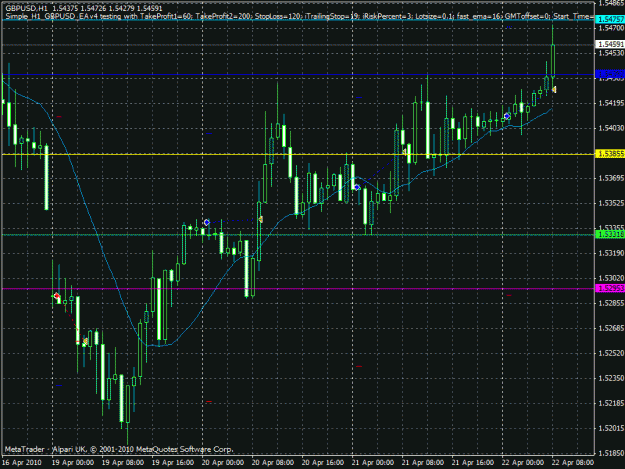This screenshot has height=469, width=625.
Task: Click the red sell arrow near 19 Apr 00:00
Action: tap(56, 296)
